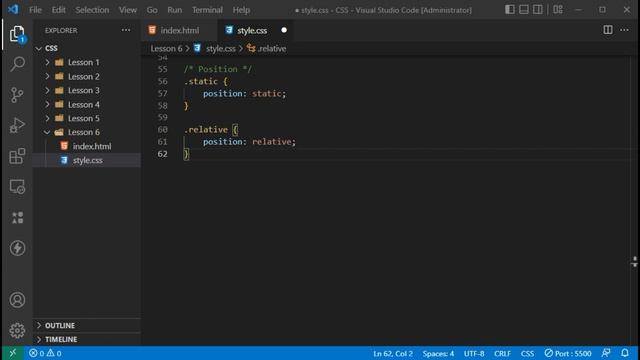640x360 pixels.
Task: Click Lesson 6 in the breadcrumb
Action: (166, 49)
